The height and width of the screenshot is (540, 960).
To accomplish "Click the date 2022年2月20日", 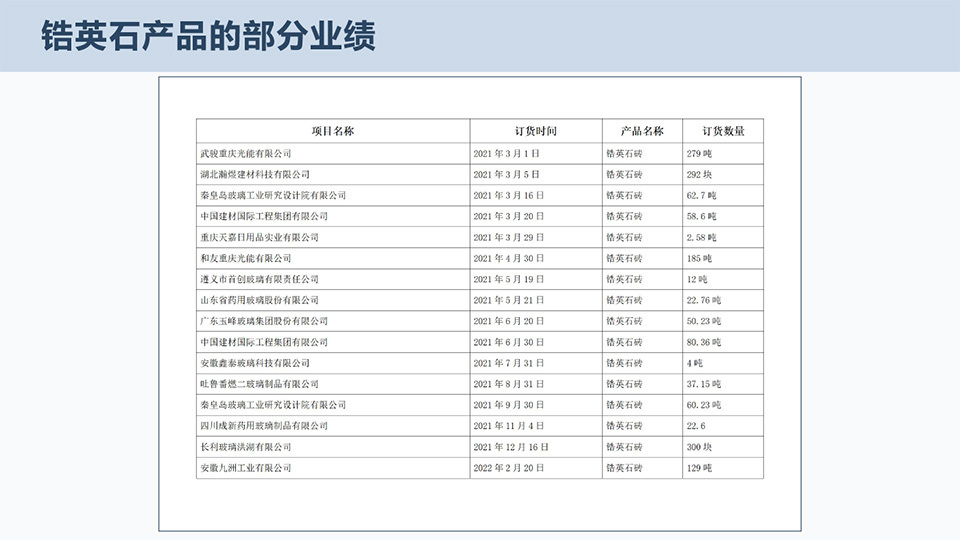I will click(x=509, y=468).
